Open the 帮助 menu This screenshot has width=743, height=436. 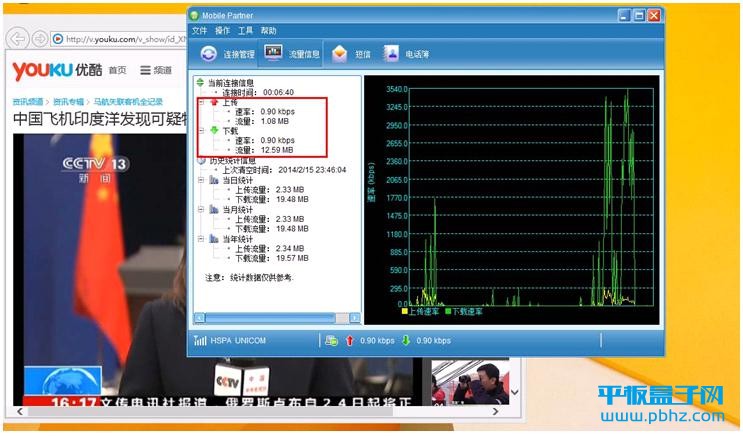click(268, 30)
